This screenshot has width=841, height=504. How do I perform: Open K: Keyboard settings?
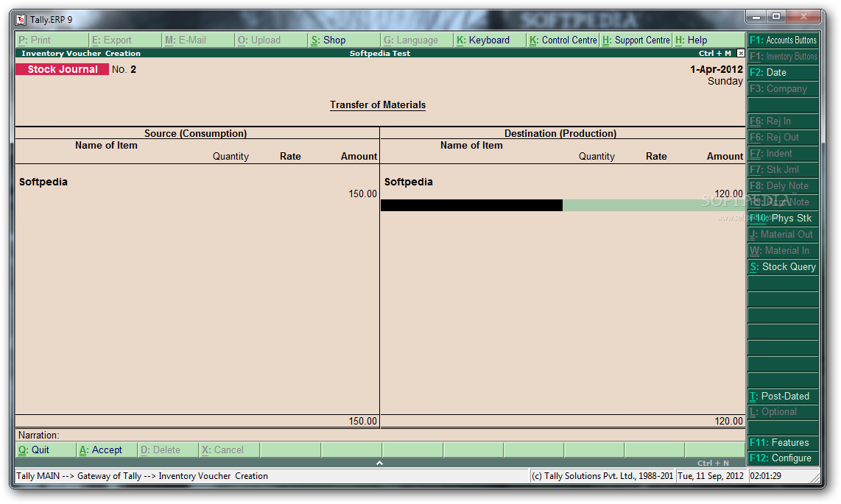(x=490, y=40)
